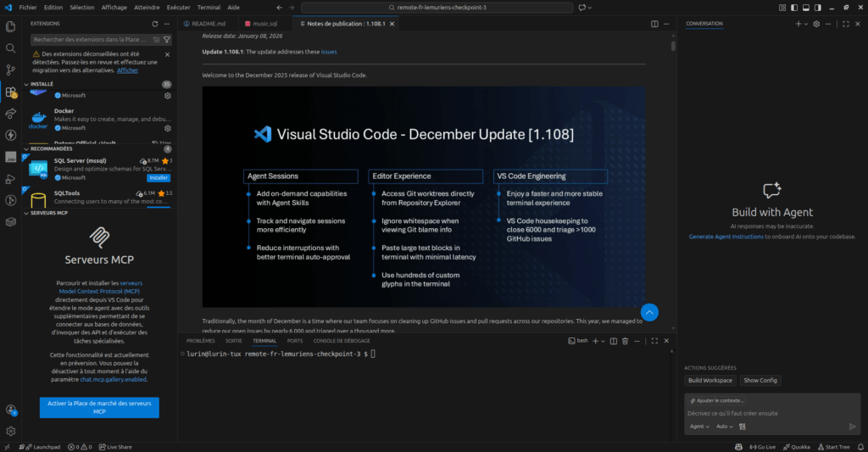Maximize the terminal panel size
Screen dimensions: 868x452
[x=654, y=341]
